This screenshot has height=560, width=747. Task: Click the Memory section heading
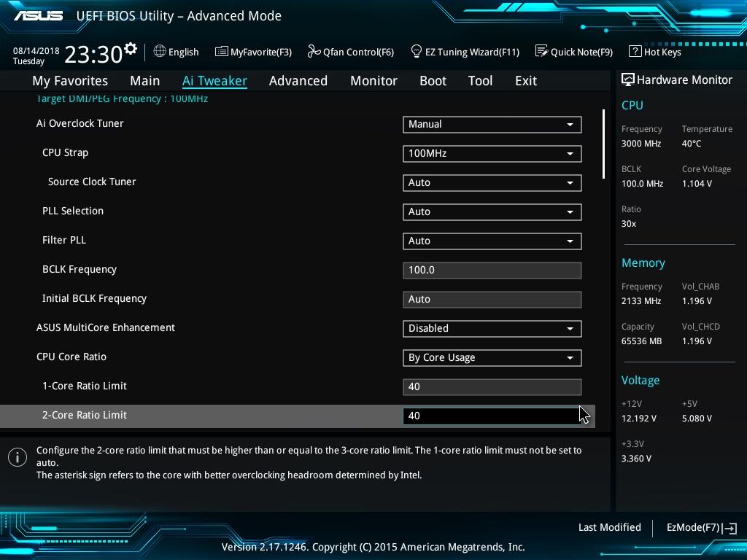click(643, 262)
